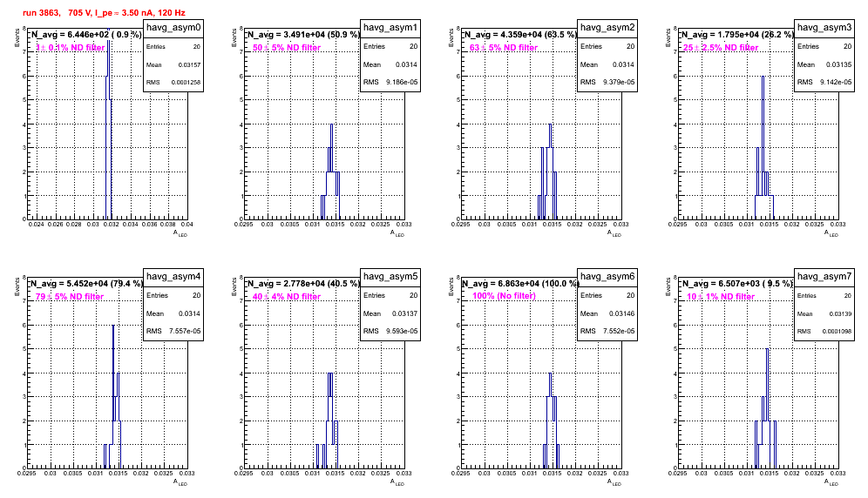The image size is (868, 498).
Task: Click the N_avg = 6.507e+03 label
Action: click(736, 283)
